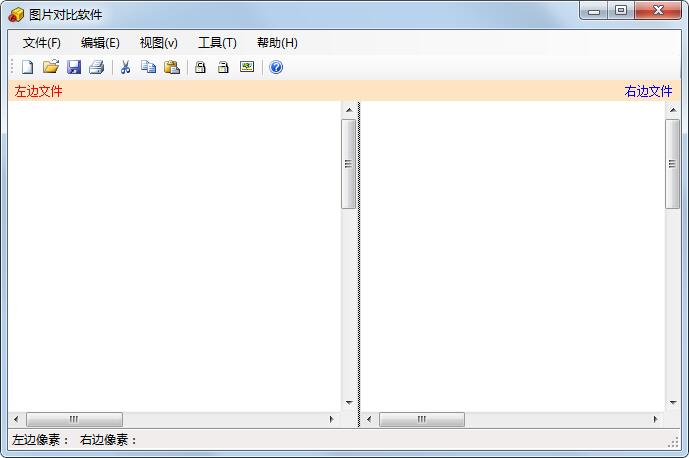Click right pane vertical scrollbar down arrow

673,403
